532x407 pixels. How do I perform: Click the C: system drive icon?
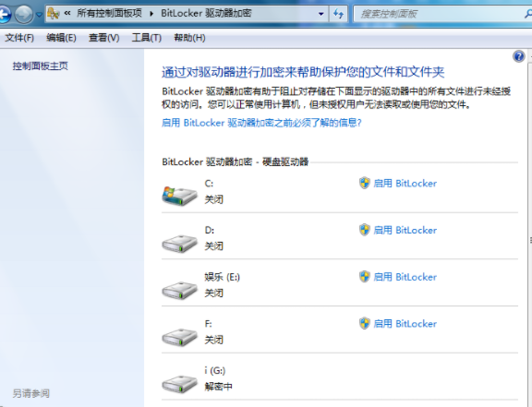click(x=179, y=196)
